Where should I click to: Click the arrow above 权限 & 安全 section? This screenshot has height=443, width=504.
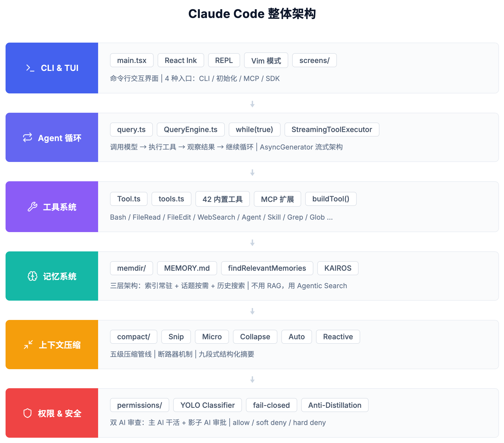(x=252, y=379)
